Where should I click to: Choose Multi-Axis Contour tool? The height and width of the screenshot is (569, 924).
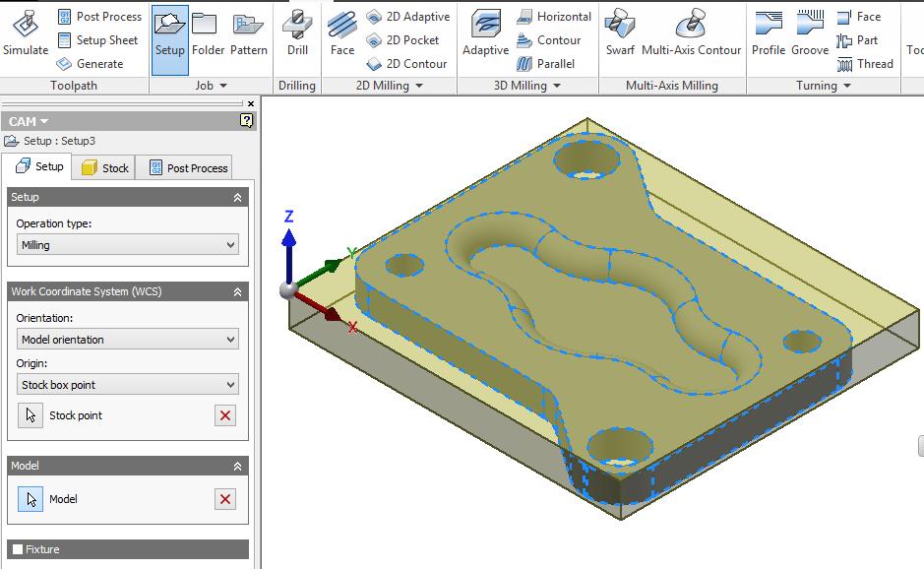pyautogui.click(x=691, y=33)
